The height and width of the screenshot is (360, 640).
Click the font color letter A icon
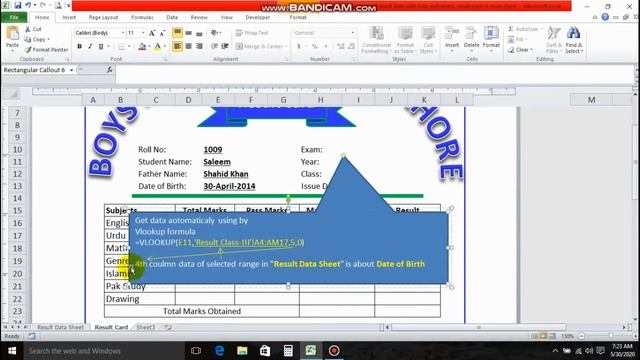pos(158,47)
